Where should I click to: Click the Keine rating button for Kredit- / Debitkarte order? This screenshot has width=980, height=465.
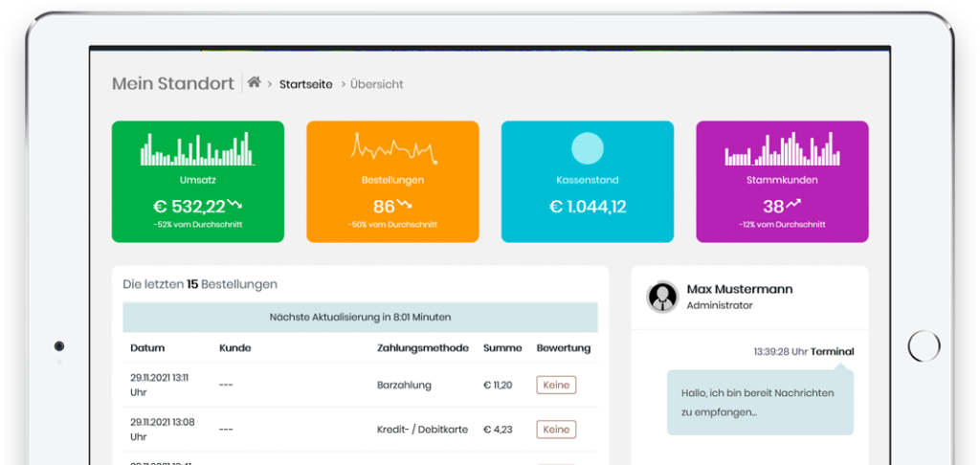tap(556, 430)
